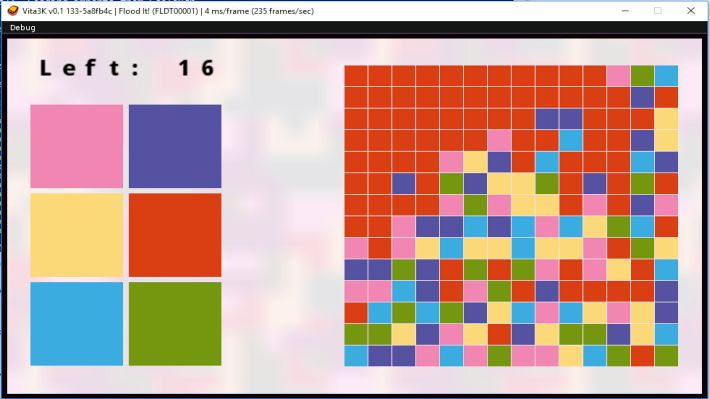Minimize the Vita3K window
This screenshot has width=710, height=399.
(625, 11)
